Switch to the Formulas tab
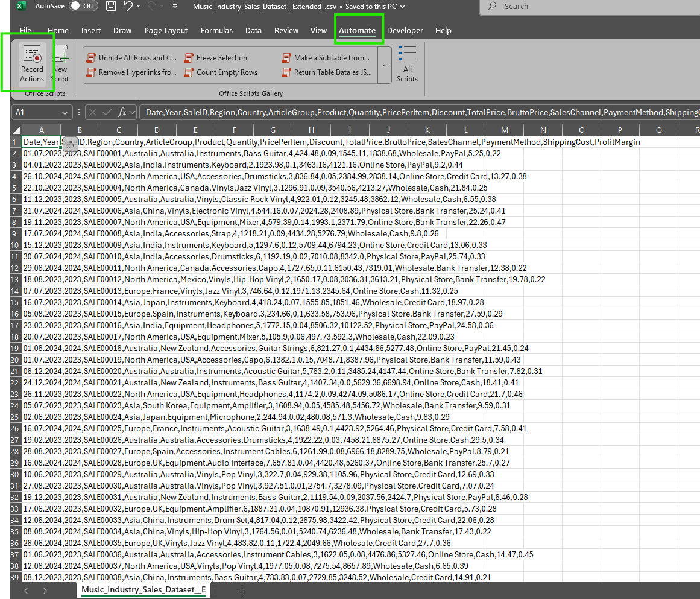700x599 pixels. pyautogui.click(x=216, y=30)
